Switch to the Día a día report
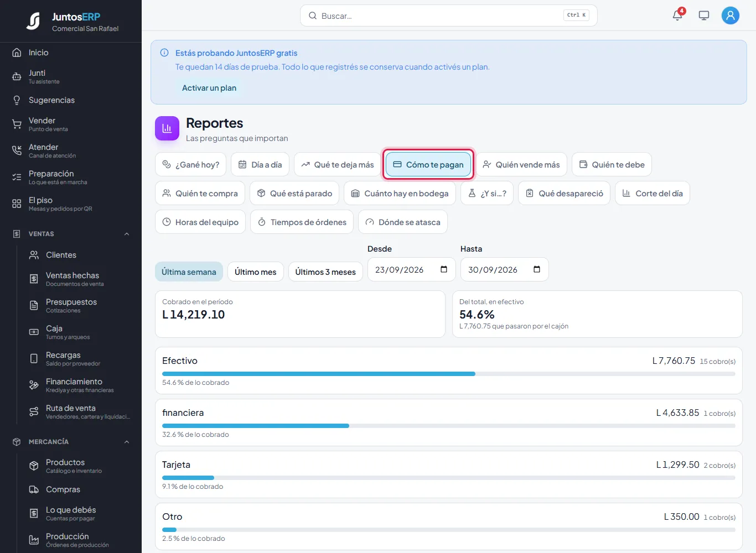The height and width of the screenshot is (553, 756). (x=260, y=164)
